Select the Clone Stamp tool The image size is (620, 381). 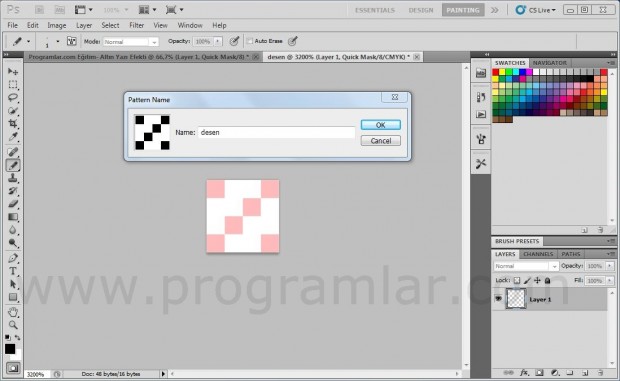(x=13, y=178)
